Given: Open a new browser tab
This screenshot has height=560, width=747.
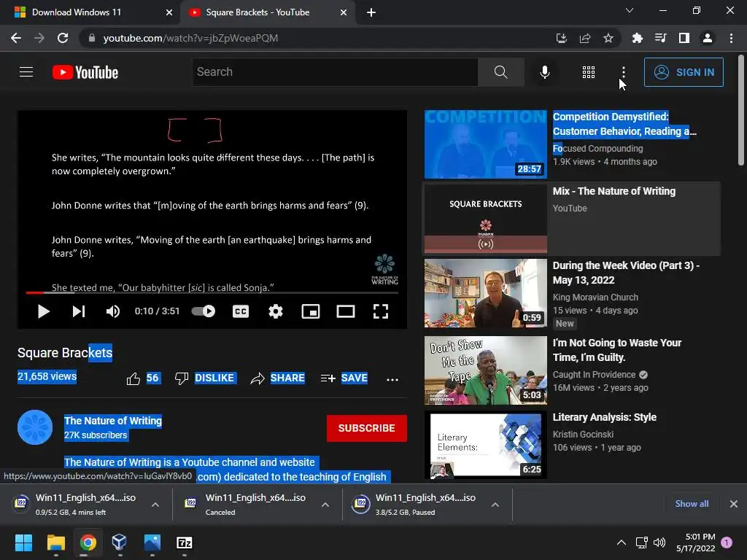Looking at the screenshot, I should point(371,12).
